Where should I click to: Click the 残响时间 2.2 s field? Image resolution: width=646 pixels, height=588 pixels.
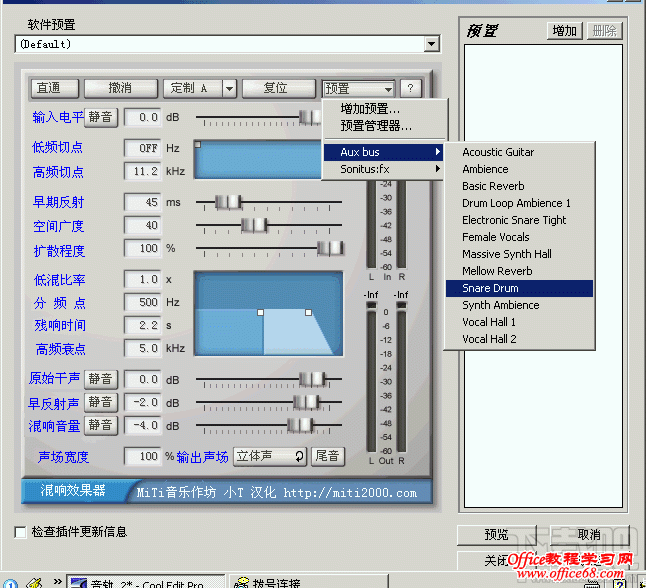click(143, 326)
